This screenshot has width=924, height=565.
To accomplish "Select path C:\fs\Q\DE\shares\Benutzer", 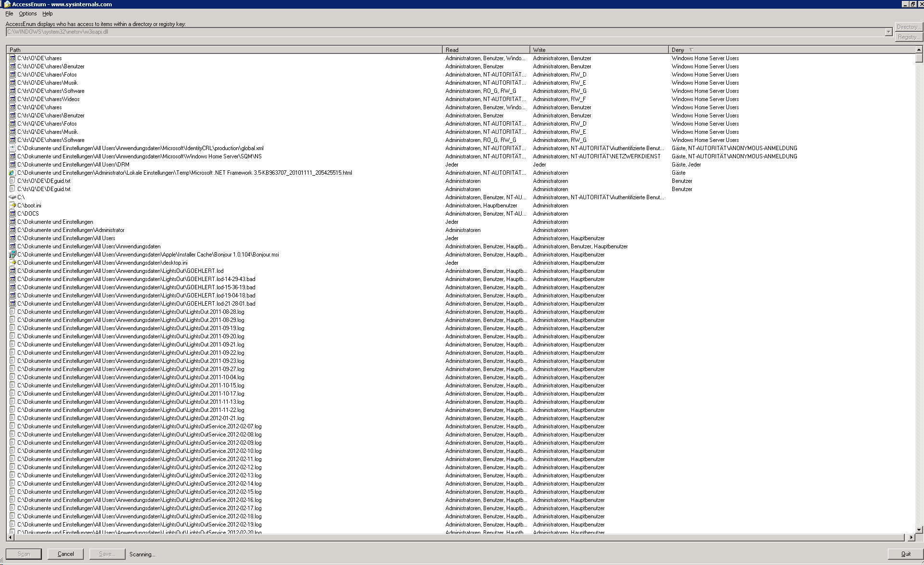I will 51,116.
